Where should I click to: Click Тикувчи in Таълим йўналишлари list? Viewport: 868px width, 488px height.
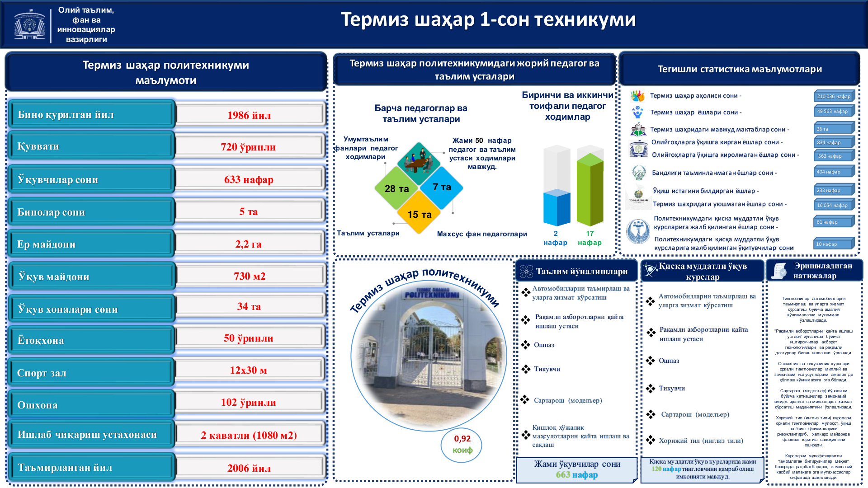coord(547,369)
